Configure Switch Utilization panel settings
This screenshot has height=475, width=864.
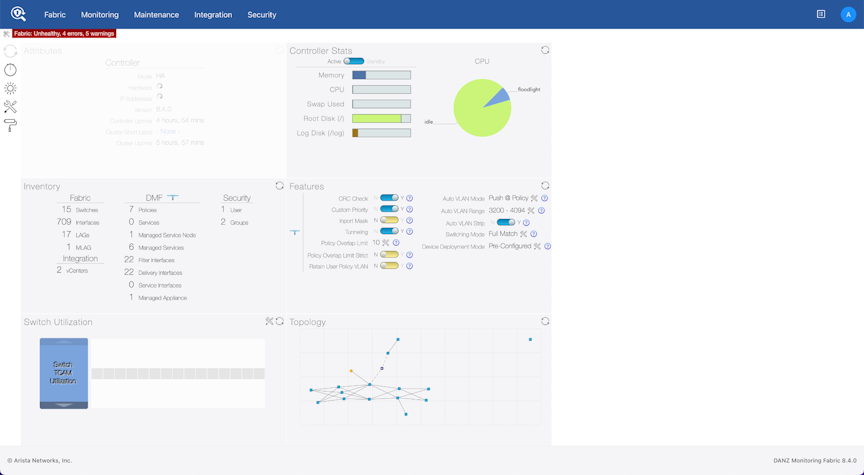click(x=269, y=321)
